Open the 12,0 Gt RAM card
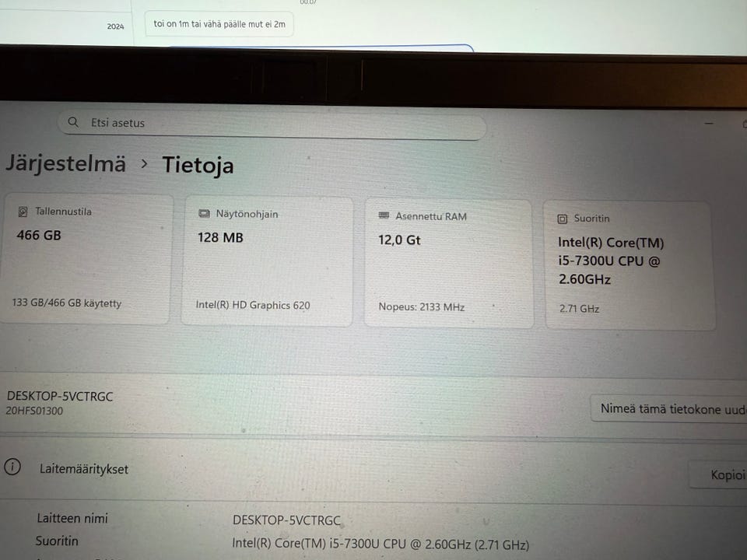The height and width of the screenshot is (560, 747). tap(449, 264)
